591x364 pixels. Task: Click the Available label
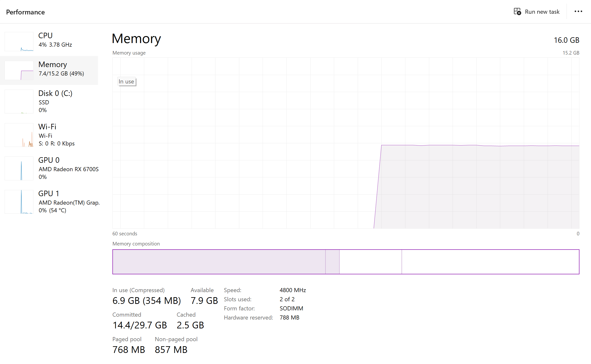tap(202, 290)
